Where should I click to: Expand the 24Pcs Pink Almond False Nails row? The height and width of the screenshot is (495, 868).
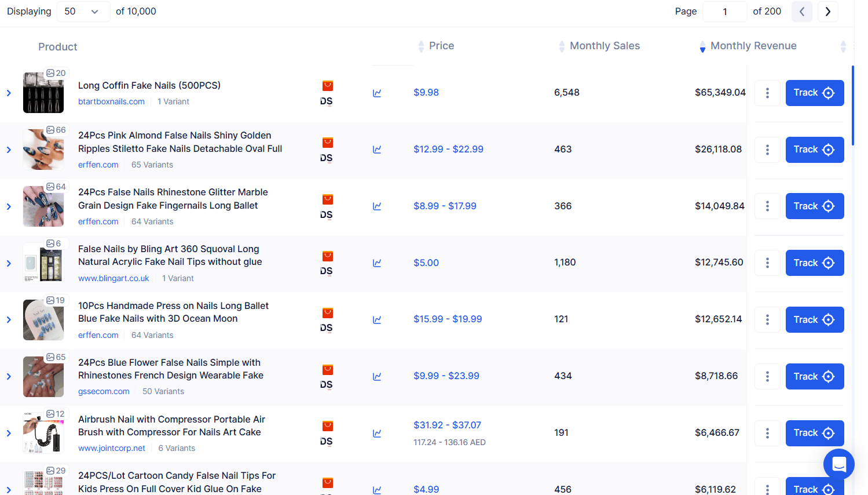[9, 150]
